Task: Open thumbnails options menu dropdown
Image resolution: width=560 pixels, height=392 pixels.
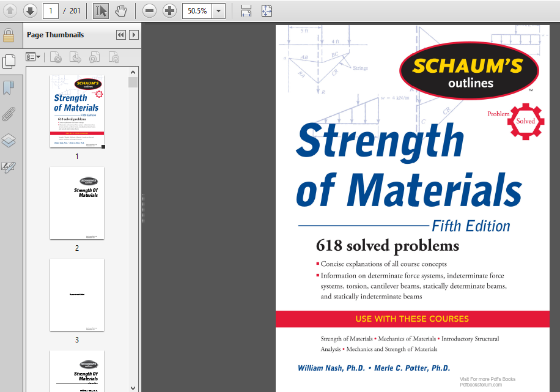Action: pos(33,57)
